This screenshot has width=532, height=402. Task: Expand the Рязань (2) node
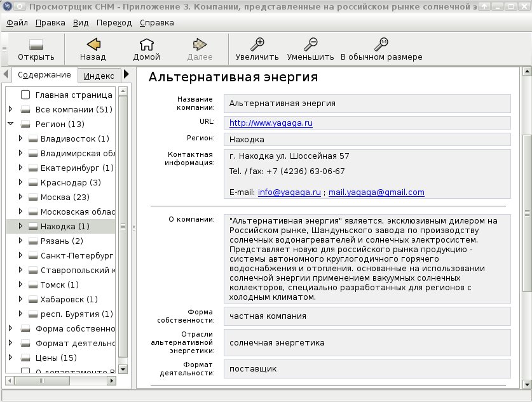20,241
